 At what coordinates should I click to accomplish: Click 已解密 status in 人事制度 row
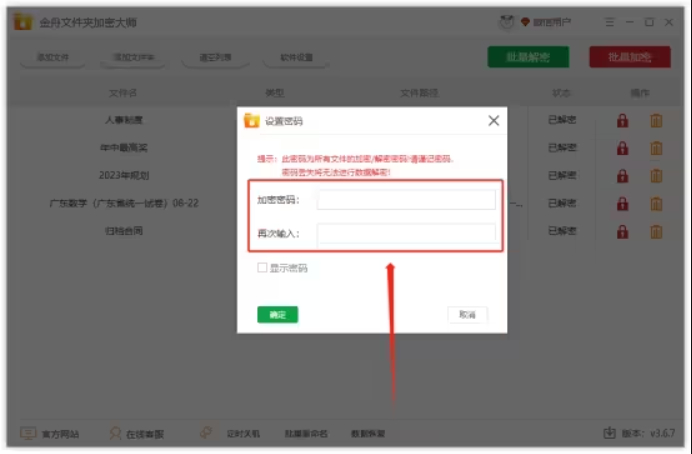coord(562,120)
